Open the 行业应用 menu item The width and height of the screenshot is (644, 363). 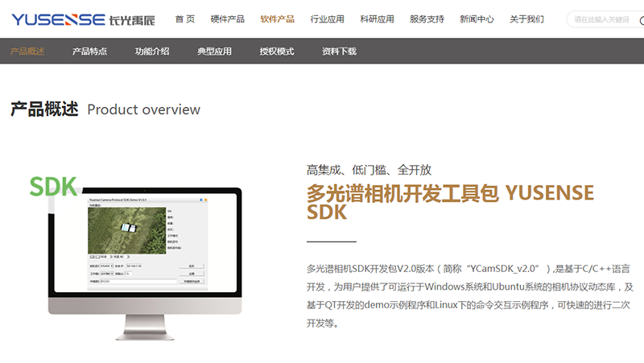327,19
